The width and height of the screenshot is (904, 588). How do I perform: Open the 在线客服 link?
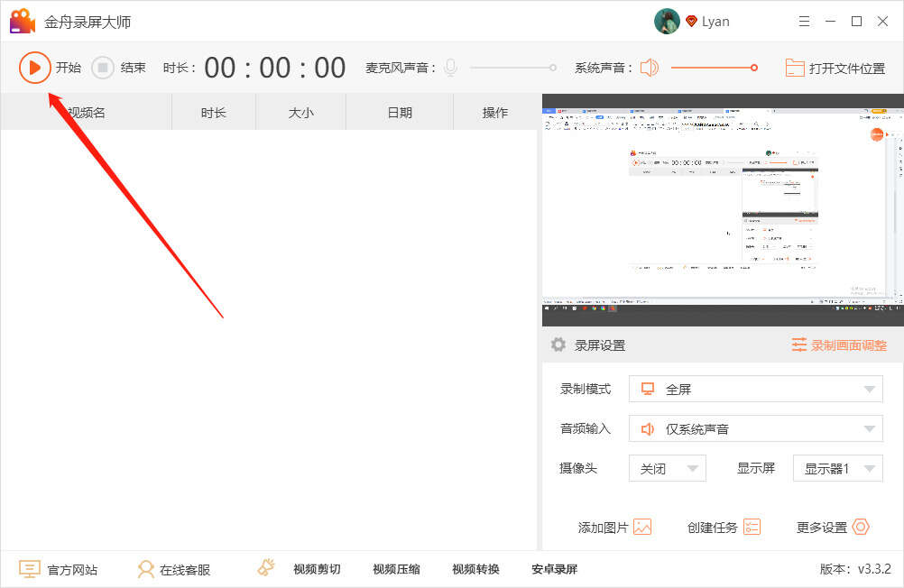click(185, 570)
